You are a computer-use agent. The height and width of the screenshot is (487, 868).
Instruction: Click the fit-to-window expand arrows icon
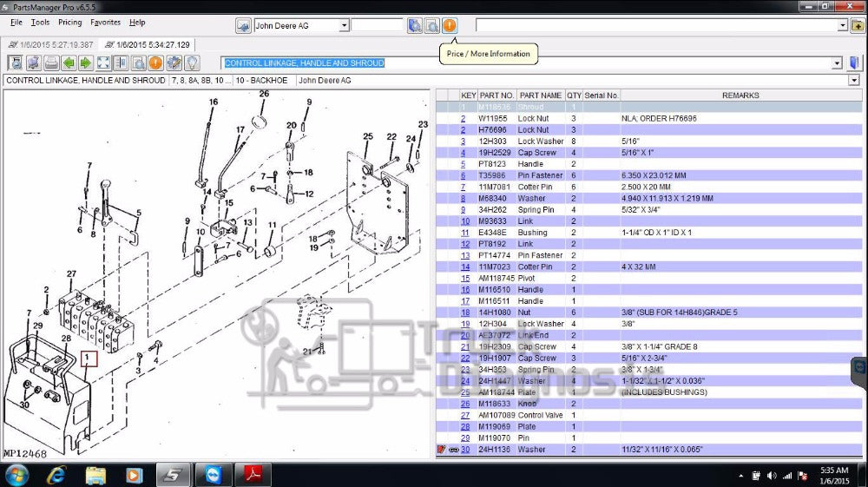point(103,63)
